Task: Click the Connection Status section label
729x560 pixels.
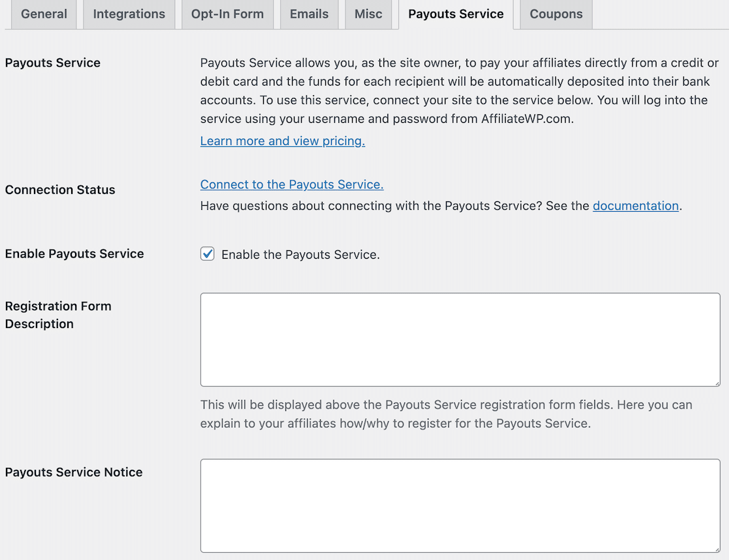Action: [59, 189]
